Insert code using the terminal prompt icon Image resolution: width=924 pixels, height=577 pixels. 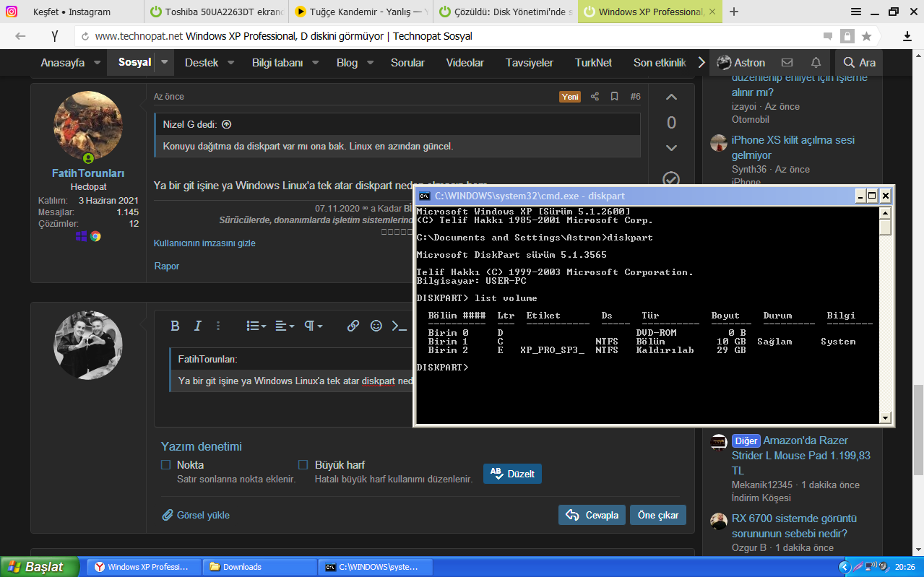click(399, 326)
